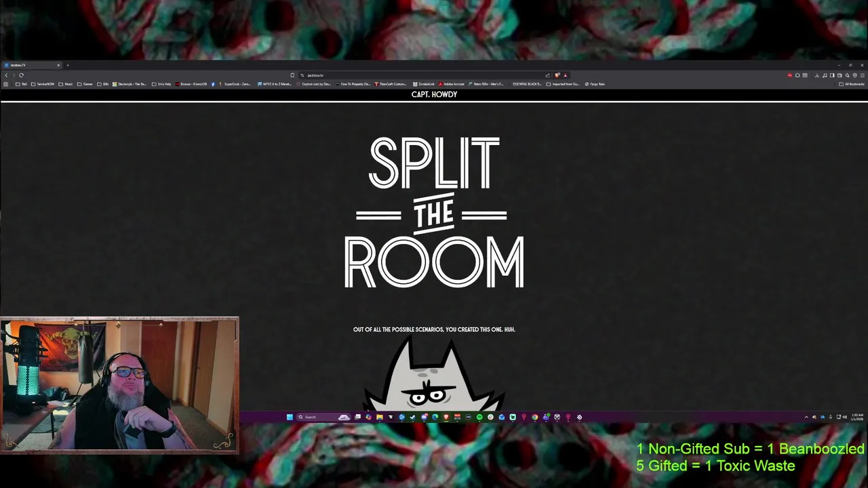Open the SuperCook bookmark
The image size is (868, 488).
pos(235,84)
